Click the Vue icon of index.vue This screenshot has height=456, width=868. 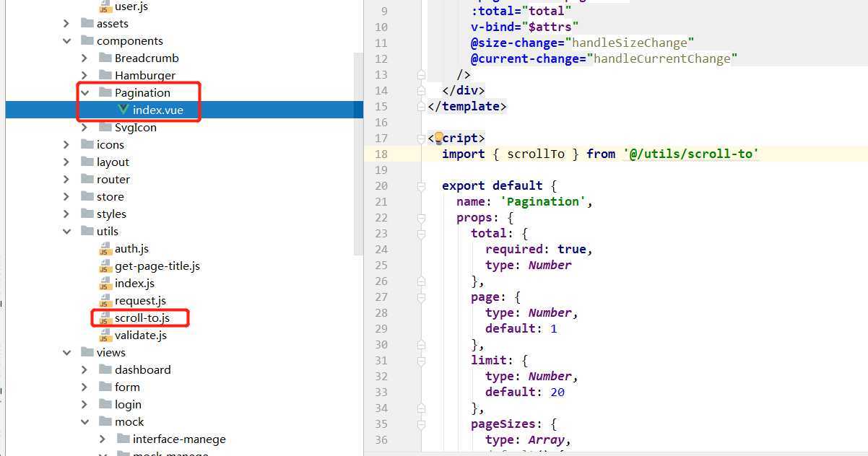tap(123, 110)
